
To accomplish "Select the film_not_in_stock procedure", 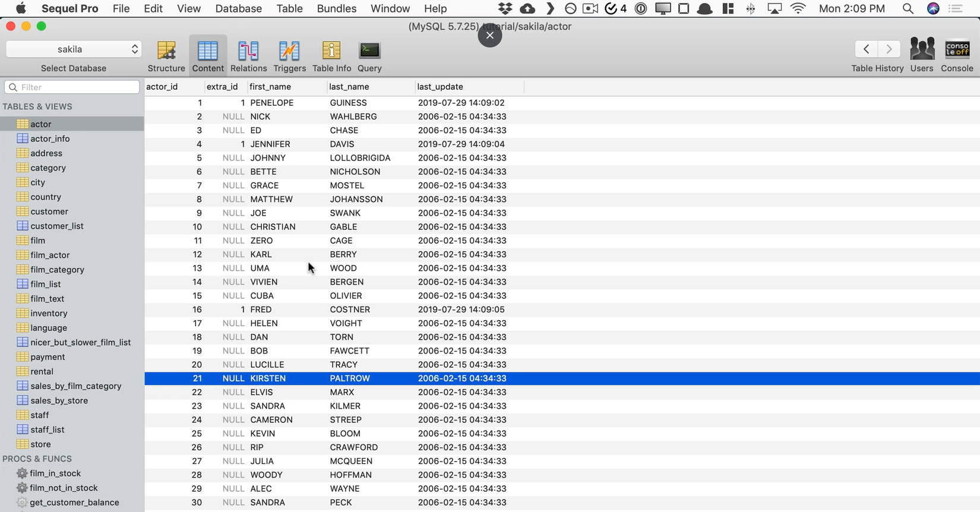I will [72, 488].
